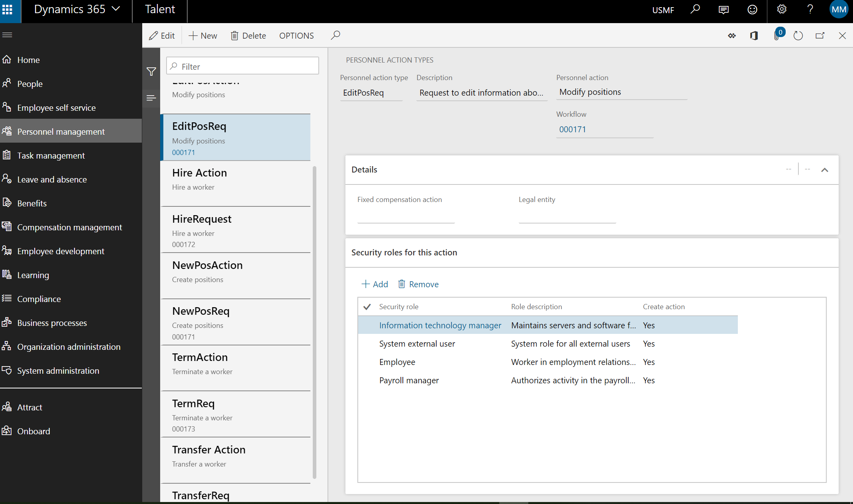Open the settings gear icon
The image size is (853, 504).
pos(782,10)
